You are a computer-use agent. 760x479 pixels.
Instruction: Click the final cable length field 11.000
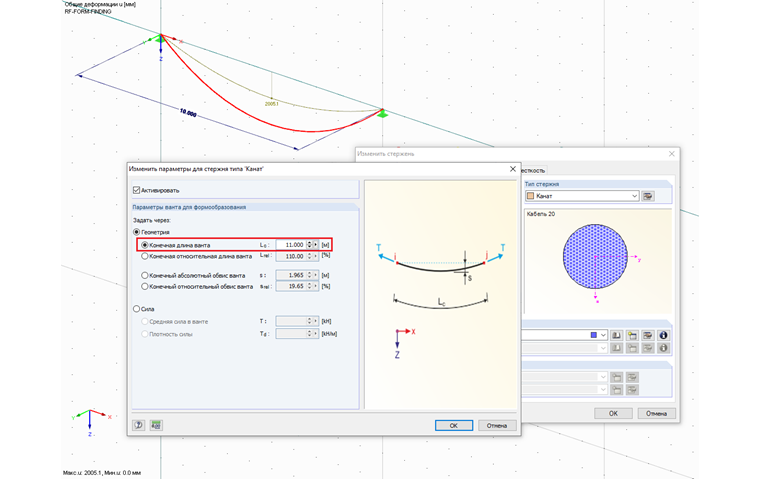[x=291, y=245]
